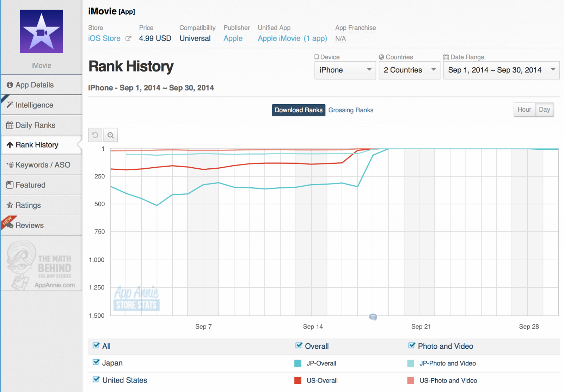Open Ratings in sidebar
564x392 pixels.
(42, 205)
